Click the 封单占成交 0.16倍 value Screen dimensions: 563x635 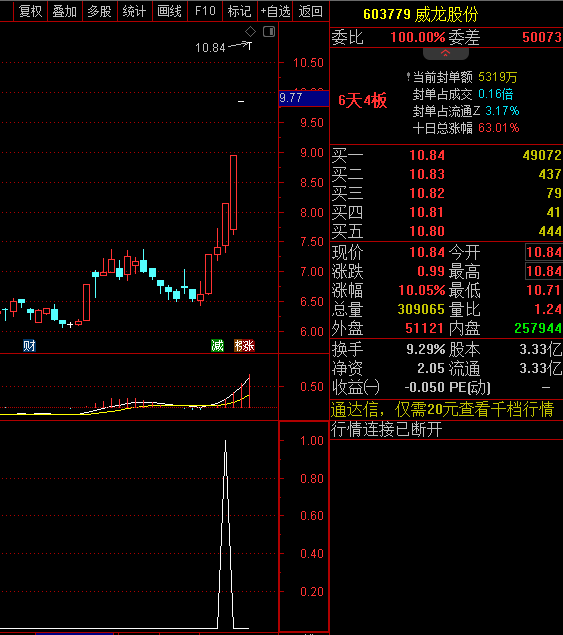495,94
